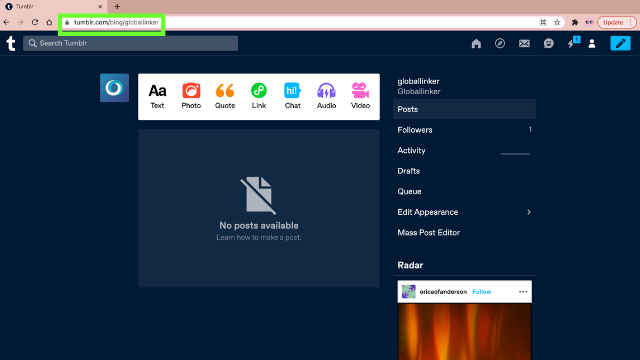Open Queue in the blog sidebar

pos(464,191)
